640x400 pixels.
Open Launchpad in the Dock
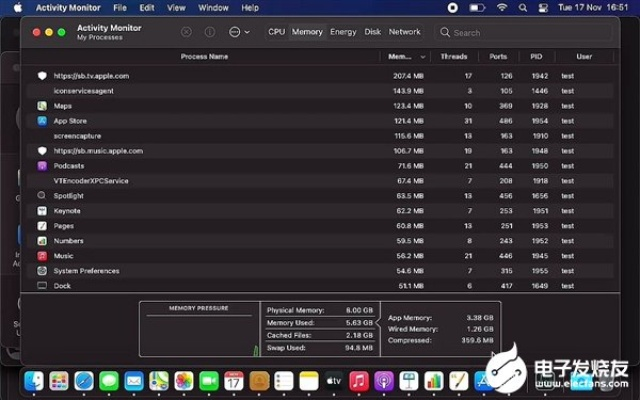click(x=59, y=381)
